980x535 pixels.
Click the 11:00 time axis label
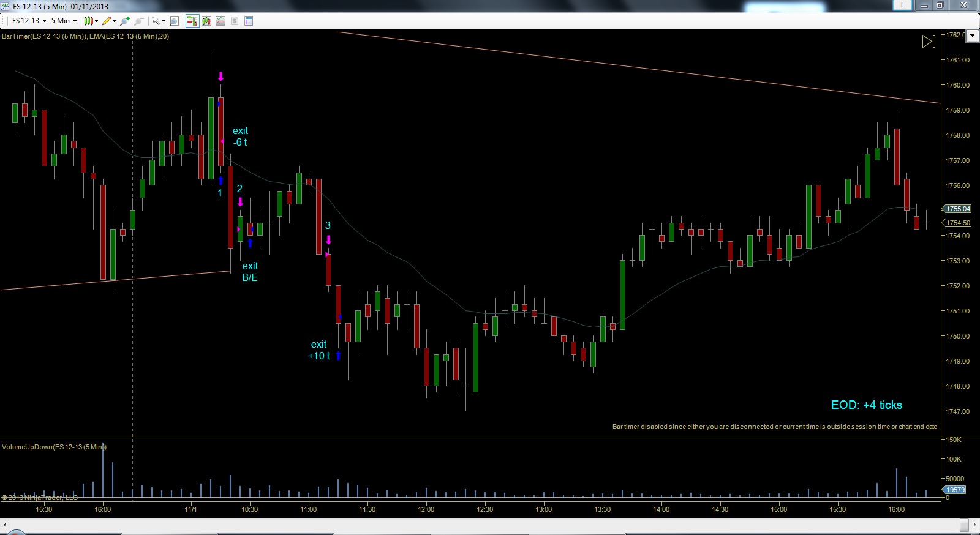click(309, 509)
